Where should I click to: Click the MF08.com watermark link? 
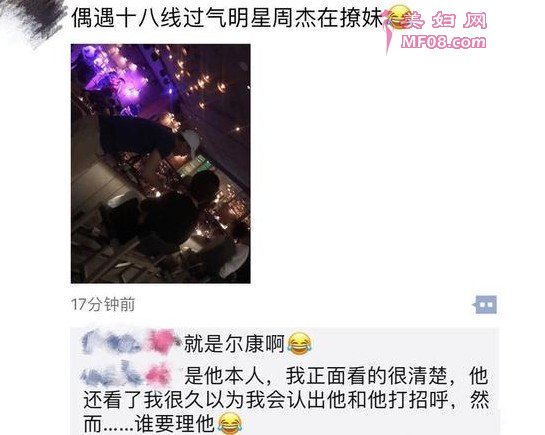444,42
